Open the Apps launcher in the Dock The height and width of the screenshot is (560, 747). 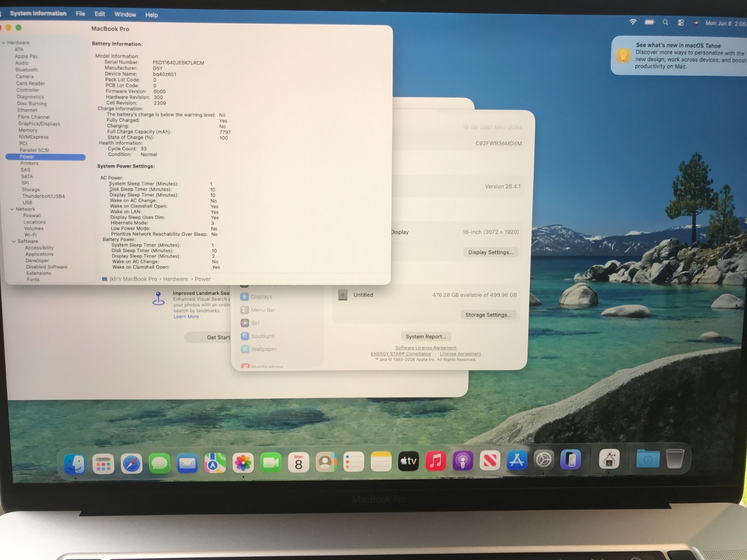point(103,464)
